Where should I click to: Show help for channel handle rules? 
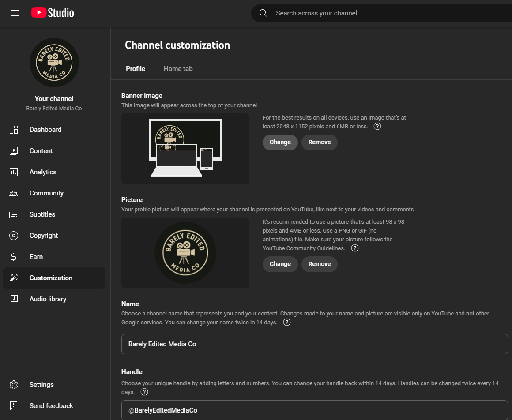[144, 392]
